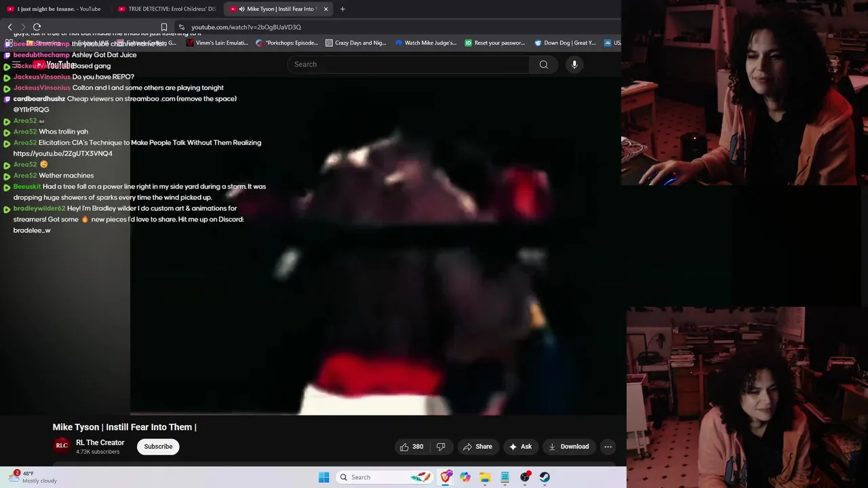Click the Share button
The image size is (868, 488).
(x=477, y=447)
